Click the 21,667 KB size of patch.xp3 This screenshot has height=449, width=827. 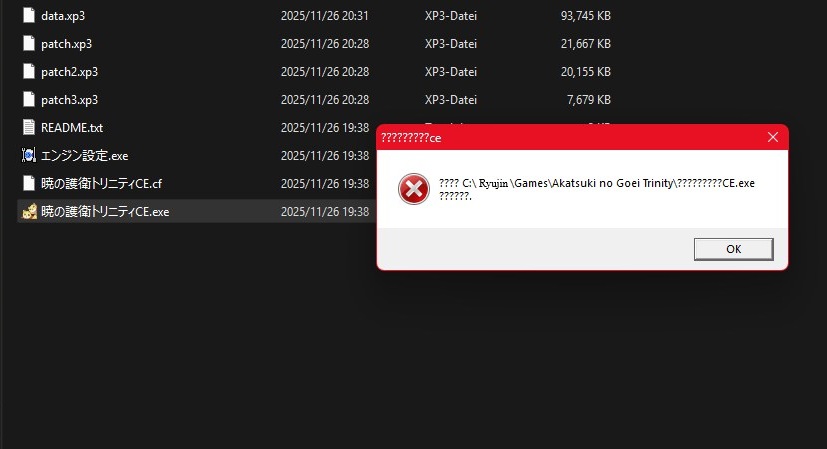click(585, 44)
